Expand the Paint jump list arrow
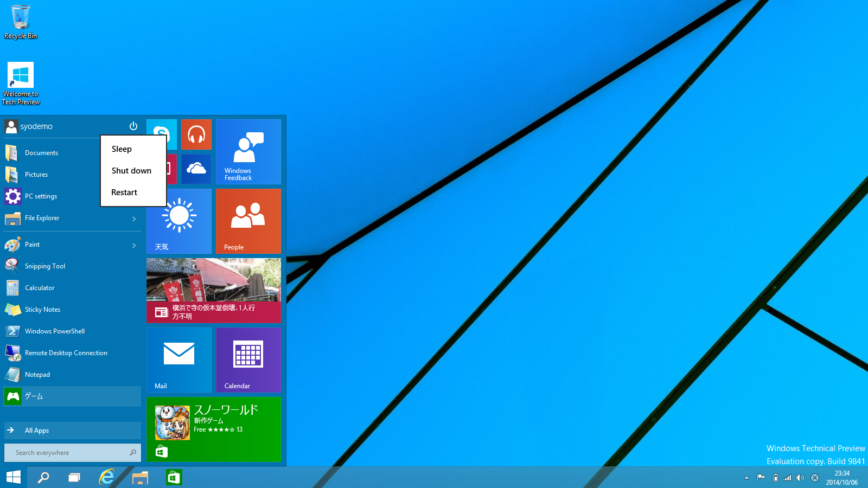Image resolution: width=868 pixels, height=488 pixels. [x=134, y=245]
